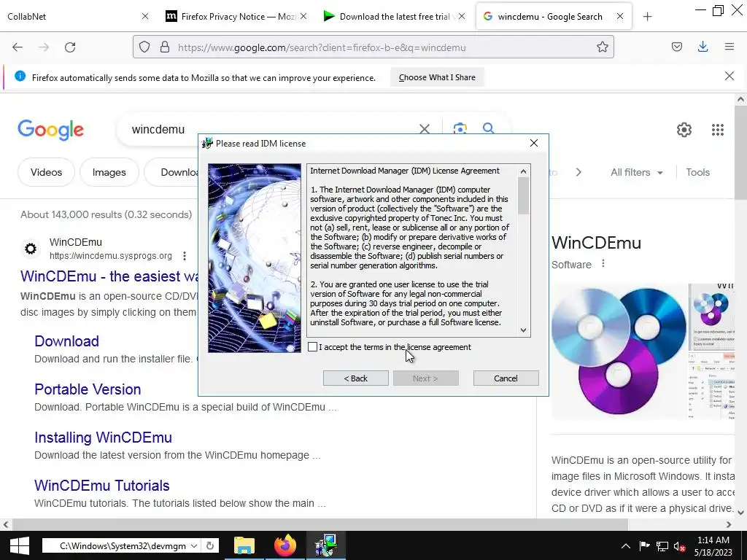The height and width of the screenshot is (560, 747).
Task: Open Firefox application menu
Action: (729, 47)
